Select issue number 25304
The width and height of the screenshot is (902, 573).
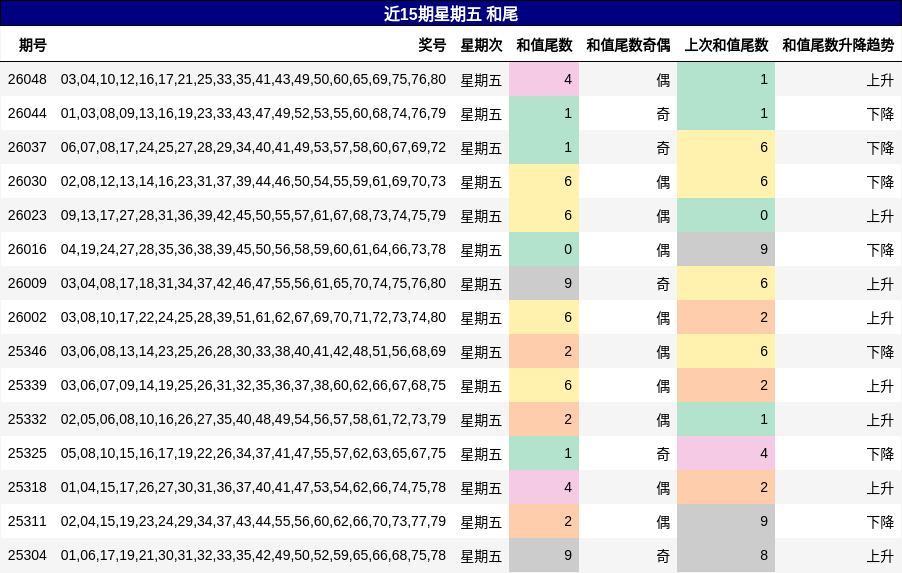[27, 555]
